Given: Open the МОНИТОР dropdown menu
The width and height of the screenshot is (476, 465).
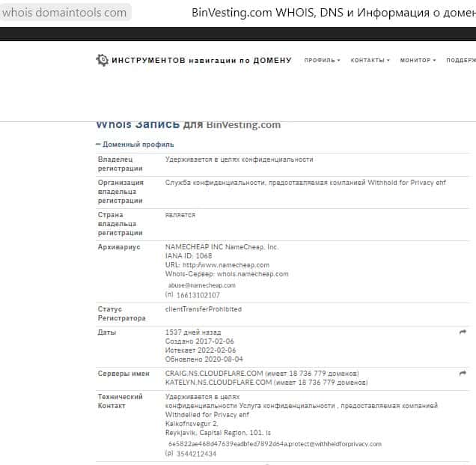Looking at the screenshot, I should [418, 60].
